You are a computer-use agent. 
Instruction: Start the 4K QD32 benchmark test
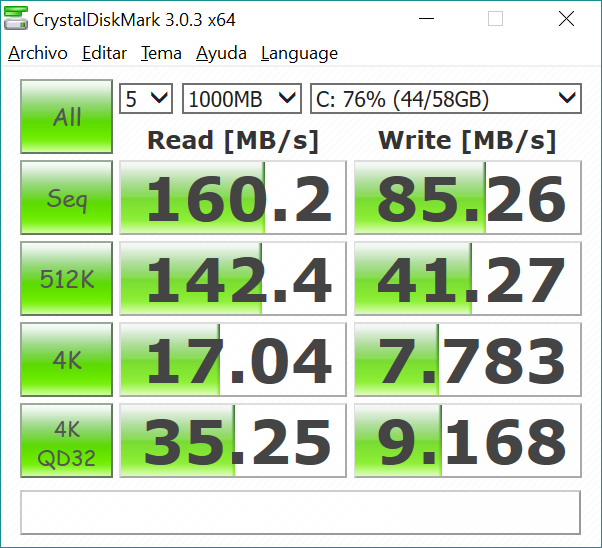[66, 441]
